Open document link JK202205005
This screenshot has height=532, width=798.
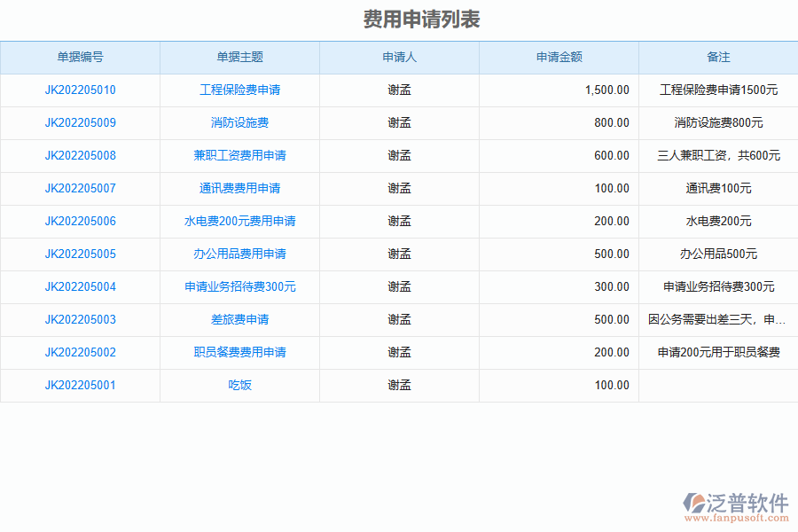click(81, 254)
